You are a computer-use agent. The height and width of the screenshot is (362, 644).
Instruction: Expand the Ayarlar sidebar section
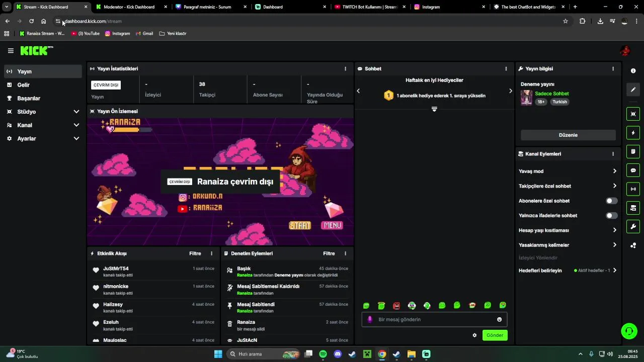76,138
